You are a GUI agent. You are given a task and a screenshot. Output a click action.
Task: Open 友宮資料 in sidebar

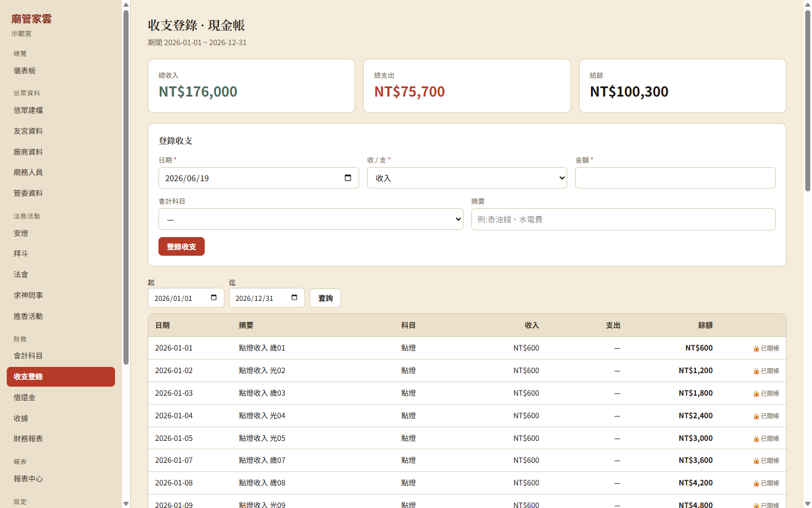click(x=61, y=131)
